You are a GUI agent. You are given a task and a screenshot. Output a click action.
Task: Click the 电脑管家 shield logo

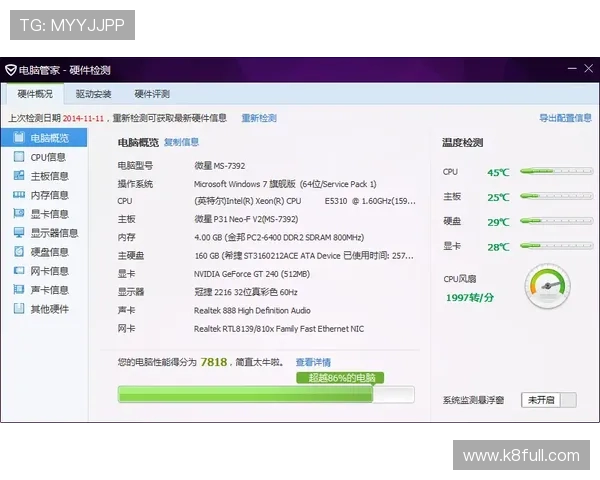(x=10, y=70)
